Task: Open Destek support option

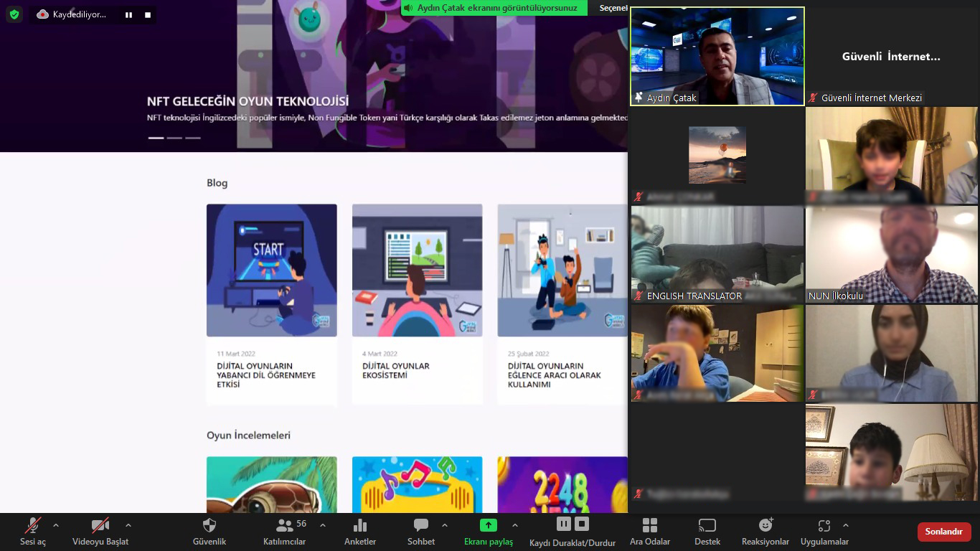Action: coord(707,532)
